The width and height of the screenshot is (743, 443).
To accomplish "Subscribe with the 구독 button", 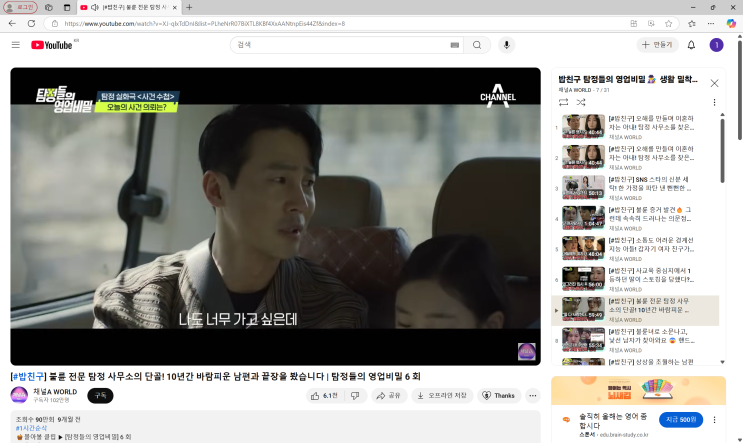I will tap(100, 396).
